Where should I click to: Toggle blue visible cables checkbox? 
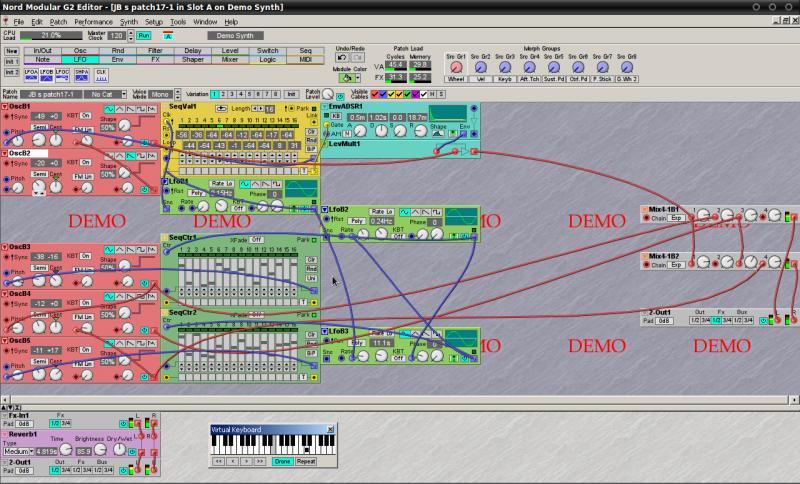(x=383, y=94)
